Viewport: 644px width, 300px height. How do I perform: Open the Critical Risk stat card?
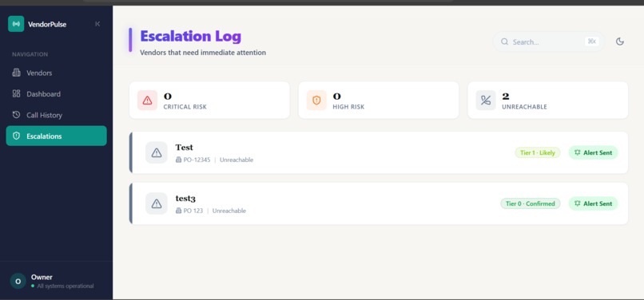click(x=209, y=101)
